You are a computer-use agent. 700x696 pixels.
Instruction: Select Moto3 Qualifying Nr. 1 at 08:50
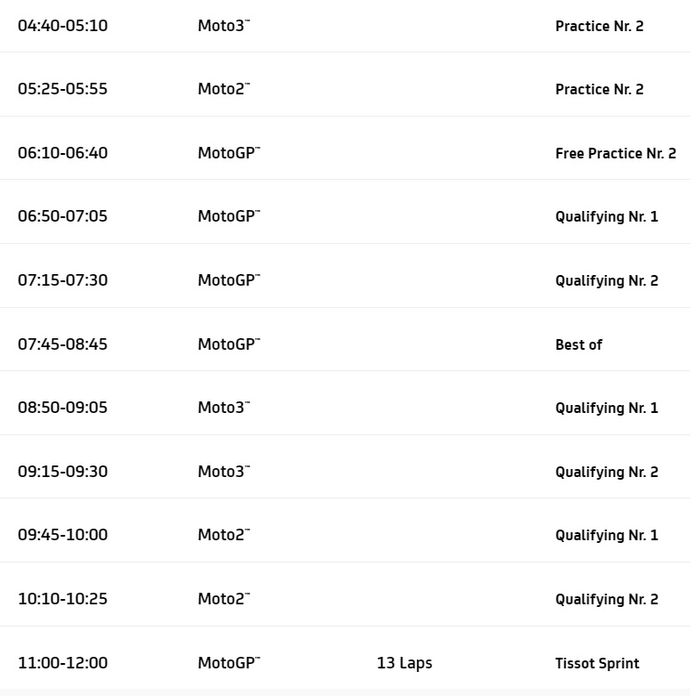click(x=606, y=408)
